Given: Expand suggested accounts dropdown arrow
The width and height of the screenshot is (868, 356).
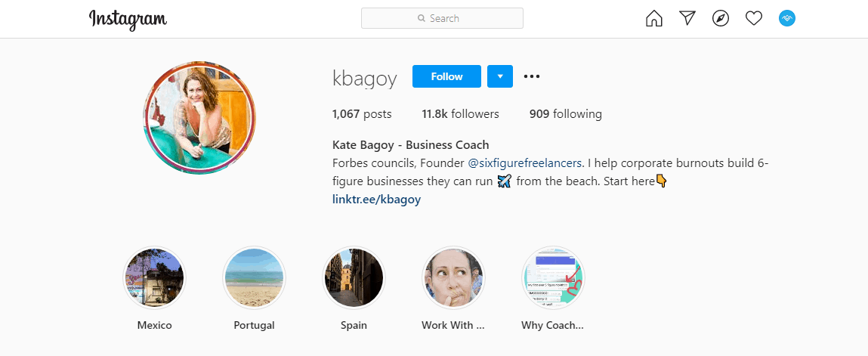Looking at the screenshot, I should pos(500,76).
